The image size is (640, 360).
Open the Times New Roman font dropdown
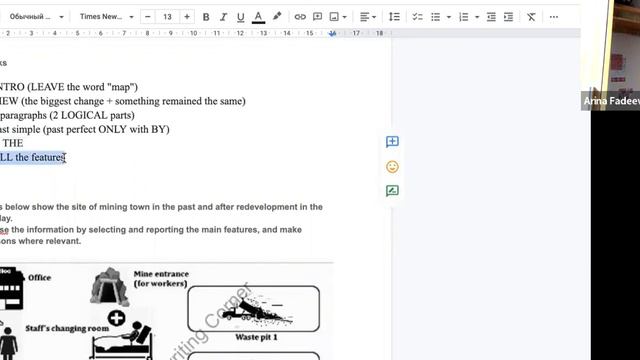tap(107, 17)
